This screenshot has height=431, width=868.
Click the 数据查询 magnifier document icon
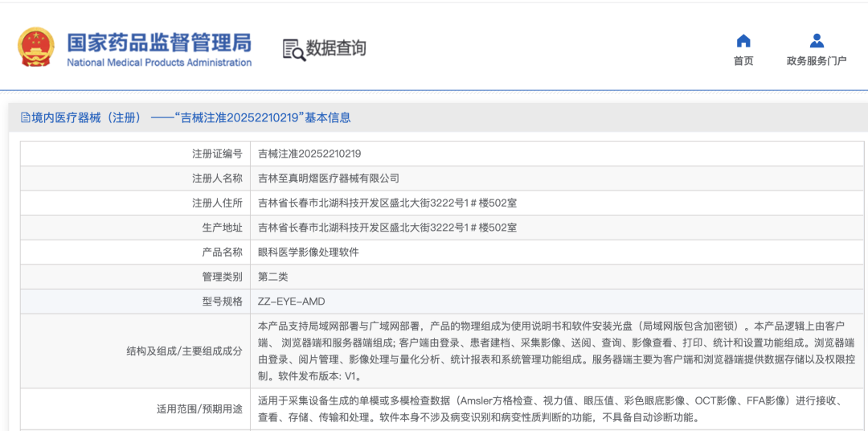[x=293, y=49]
